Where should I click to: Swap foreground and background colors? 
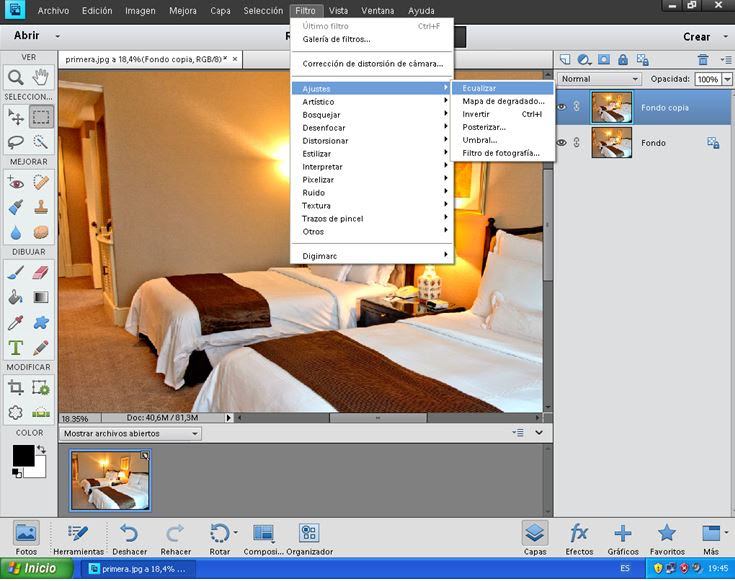click(42, 449)
